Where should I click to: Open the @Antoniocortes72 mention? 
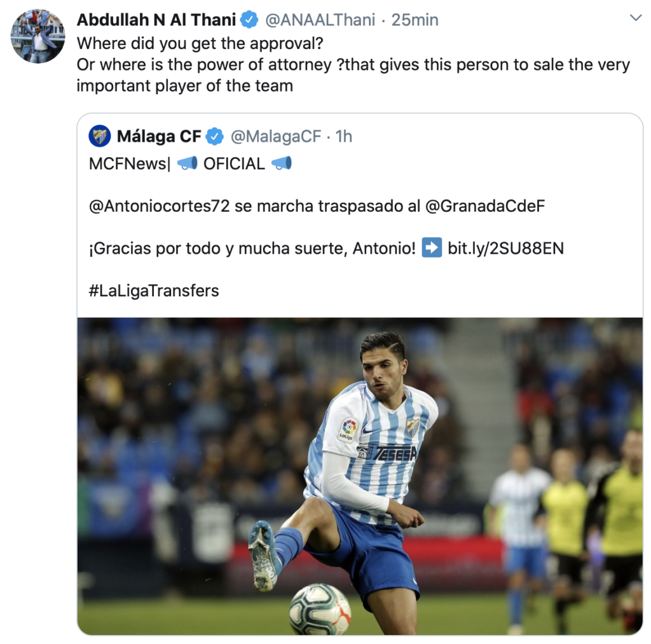(x=159, y=206)
